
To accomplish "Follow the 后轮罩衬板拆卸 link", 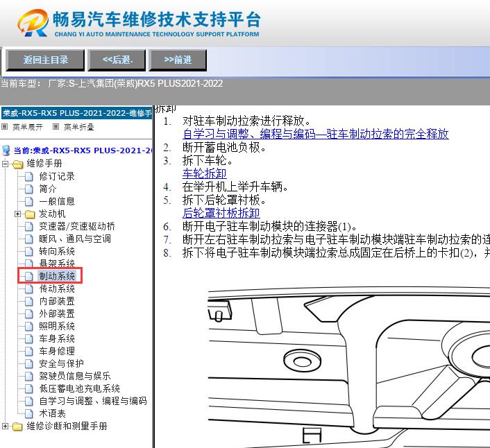I will point(221,213).
